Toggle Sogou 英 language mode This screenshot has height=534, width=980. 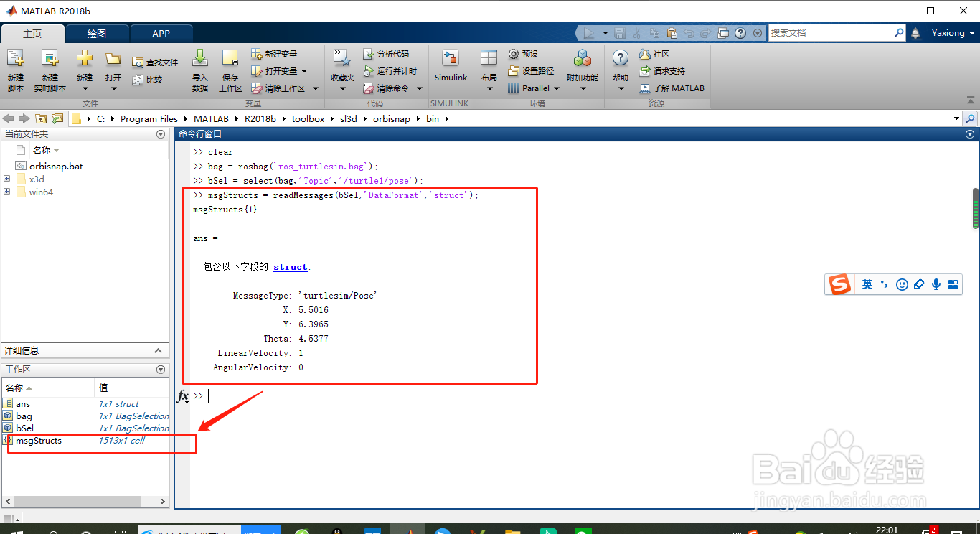867,284
